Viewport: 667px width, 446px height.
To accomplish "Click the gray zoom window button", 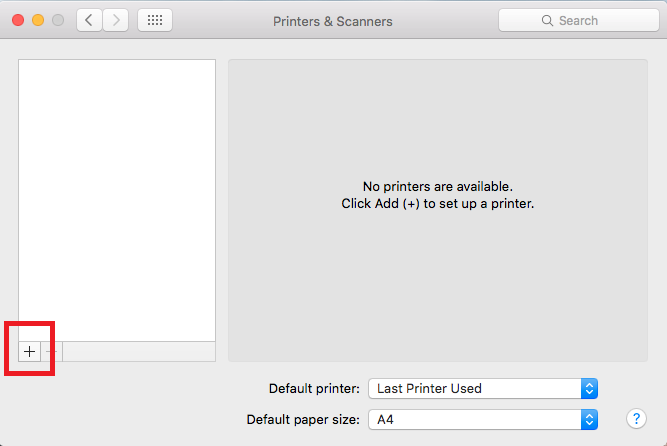I will tap(58, 20).
